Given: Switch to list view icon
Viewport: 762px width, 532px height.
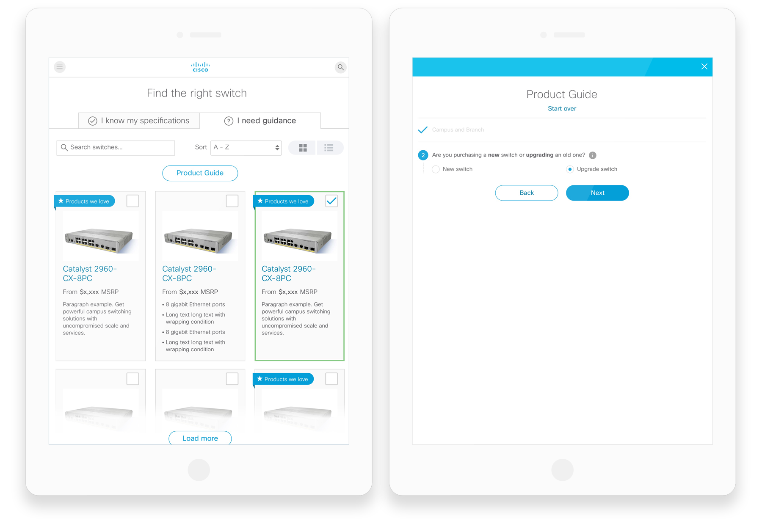Looking at the screenshot, I should 329,148.
